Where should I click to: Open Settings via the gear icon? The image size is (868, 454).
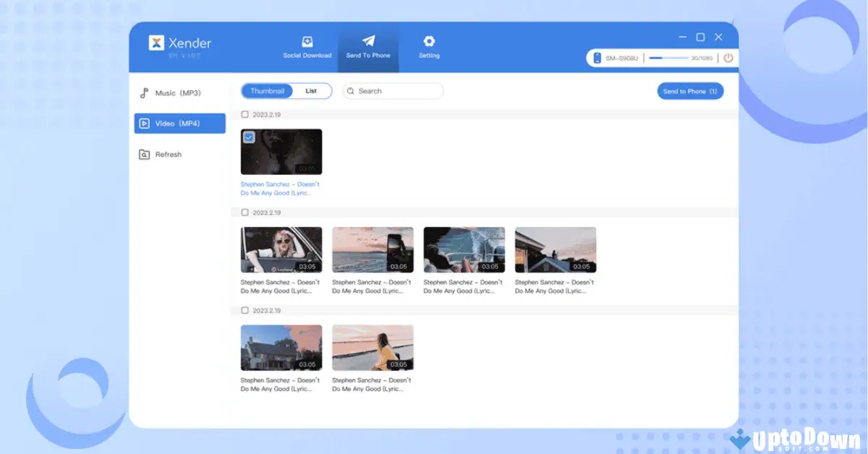(429, 41)
